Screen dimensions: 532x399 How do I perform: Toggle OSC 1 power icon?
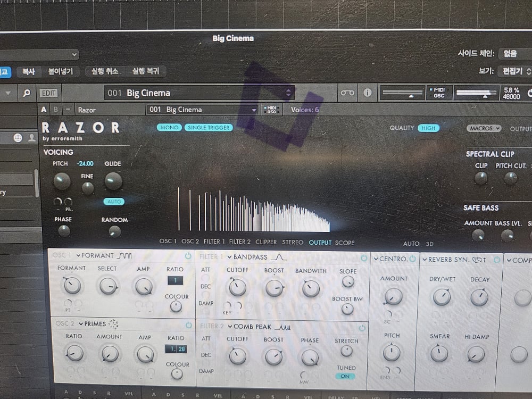[x=188, y=256]
